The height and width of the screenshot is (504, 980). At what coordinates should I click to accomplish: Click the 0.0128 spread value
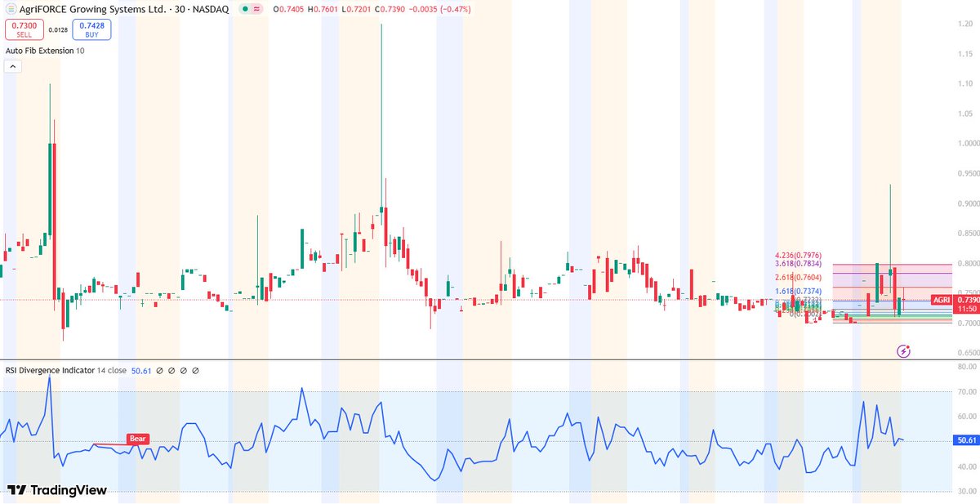coord(57,30)
